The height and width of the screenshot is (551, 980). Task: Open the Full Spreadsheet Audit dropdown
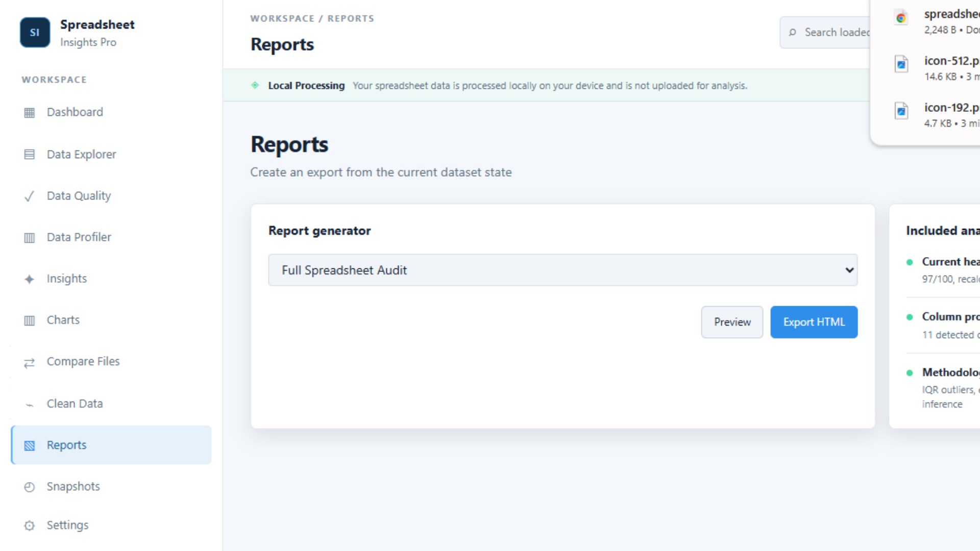point(562,270)
